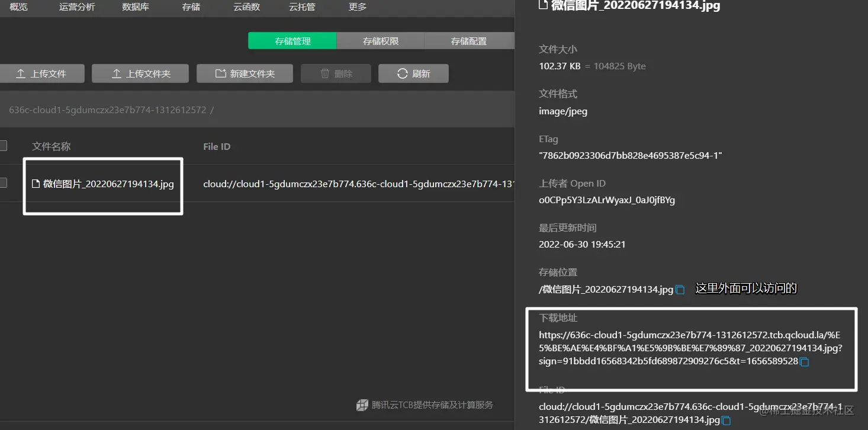This screenshot has height=430, width=868.
Task: Switch to 数据库 section
Action: point(135,7)
